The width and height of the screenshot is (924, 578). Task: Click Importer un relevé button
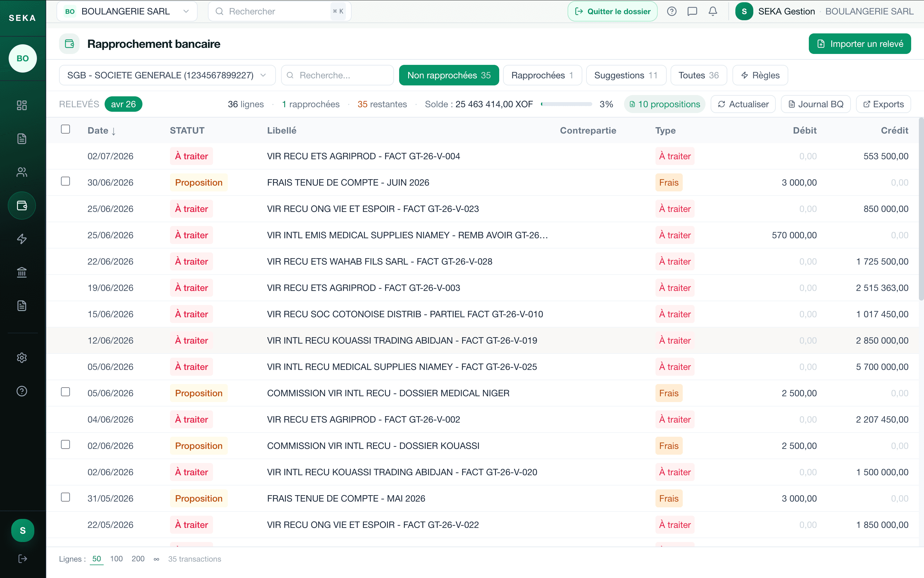pyautogui.click(x=860, y=44)
